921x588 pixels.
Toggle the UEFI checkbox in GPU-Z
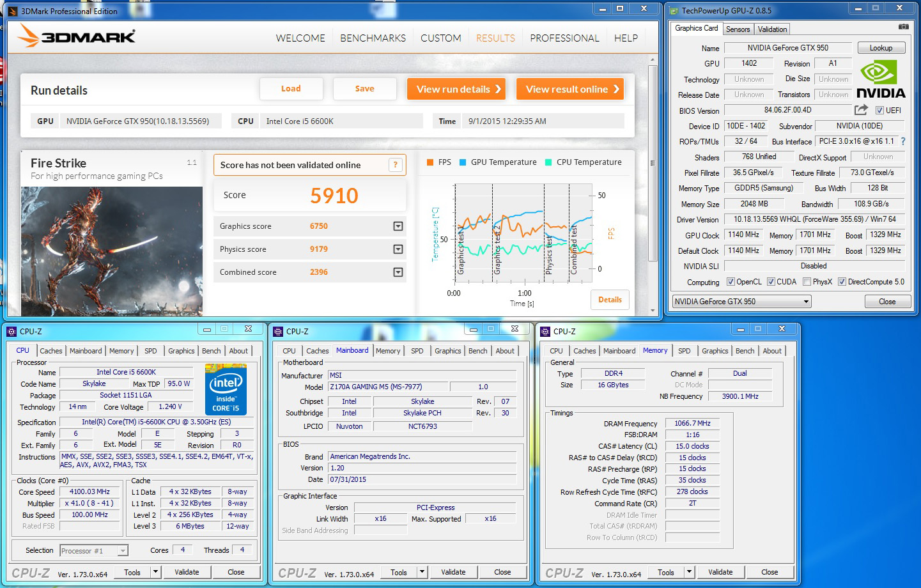879,111
